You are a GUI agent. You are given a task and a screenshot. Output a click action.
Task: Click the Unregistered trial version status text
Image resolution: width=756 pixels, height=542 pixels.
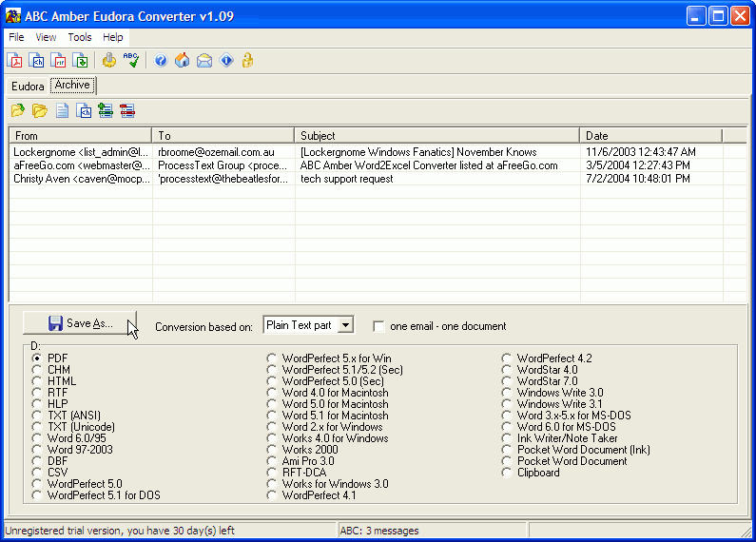coord(120,531)
